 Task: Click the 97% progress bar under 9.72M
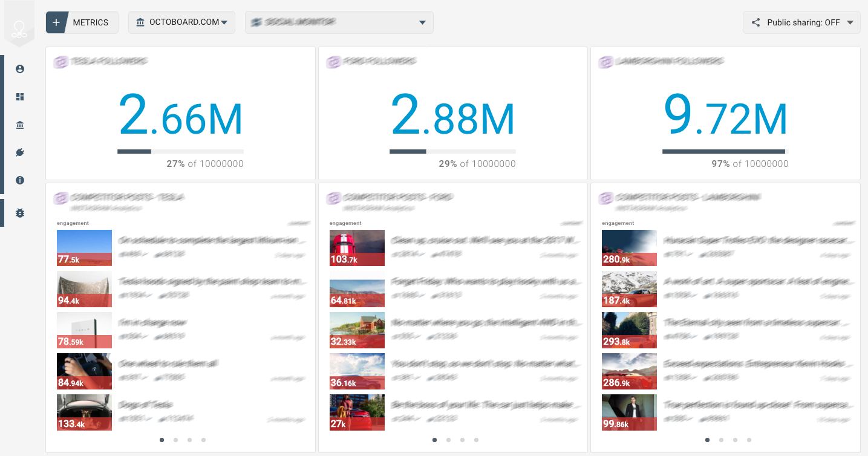click(x=725, y=152)
